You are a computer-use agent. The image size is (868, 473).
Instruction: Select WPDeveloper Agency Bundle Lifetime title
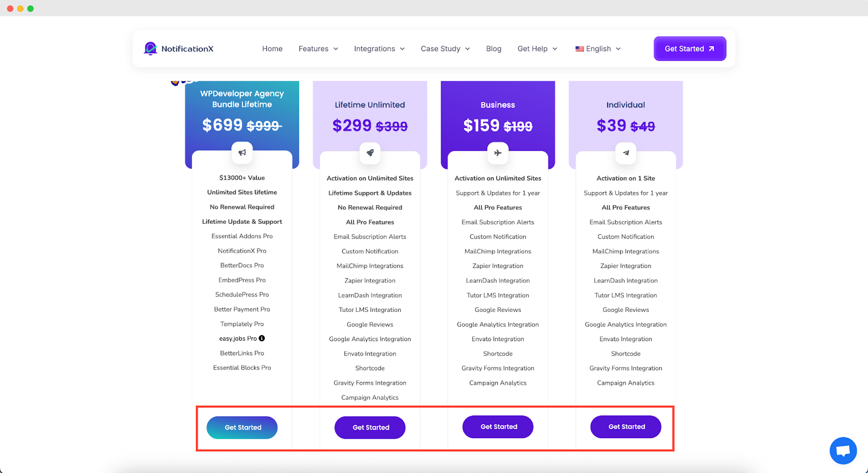(x=242, y=99)
